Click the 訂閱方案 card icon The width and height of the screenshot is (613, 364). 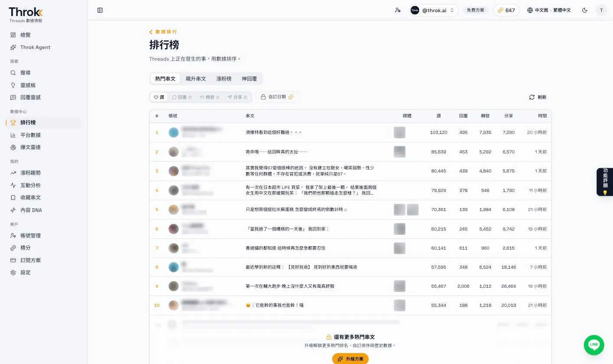(x=13, y=260)
